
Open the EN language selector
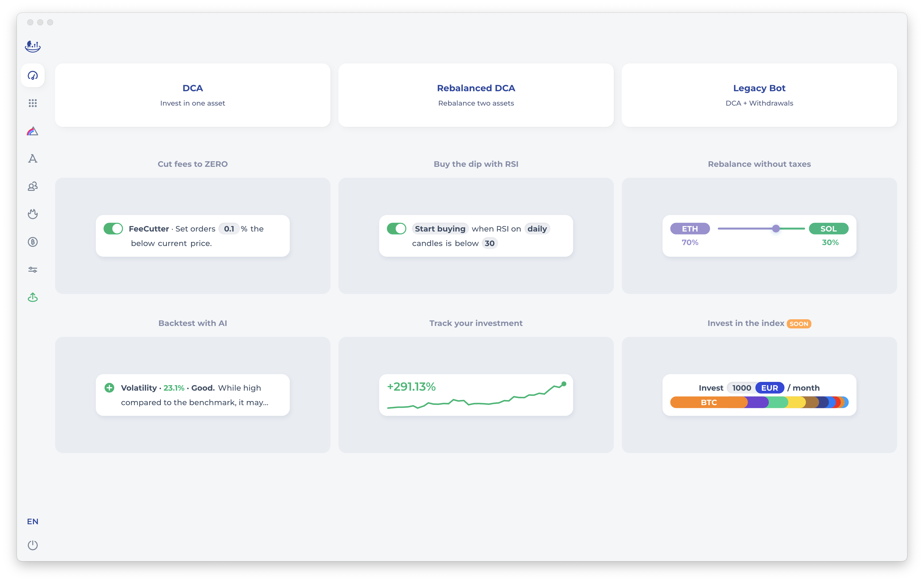[x=33, y=522]
